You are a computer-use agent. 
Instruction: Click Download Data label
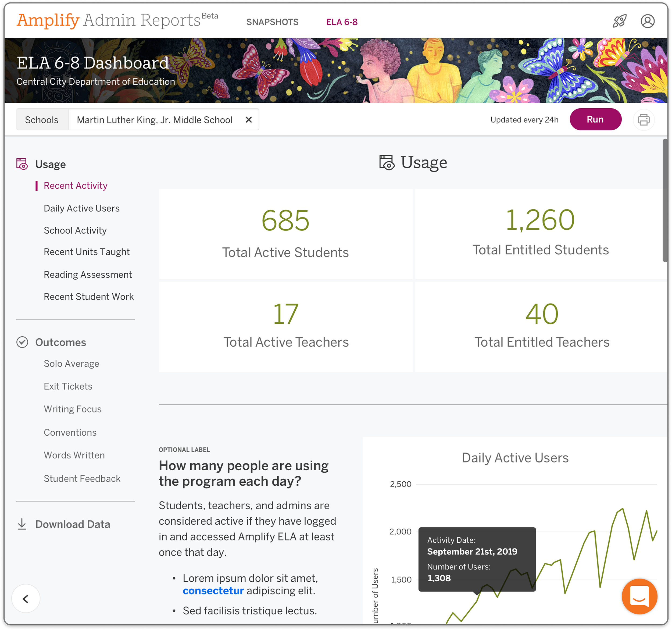[73, 524]
